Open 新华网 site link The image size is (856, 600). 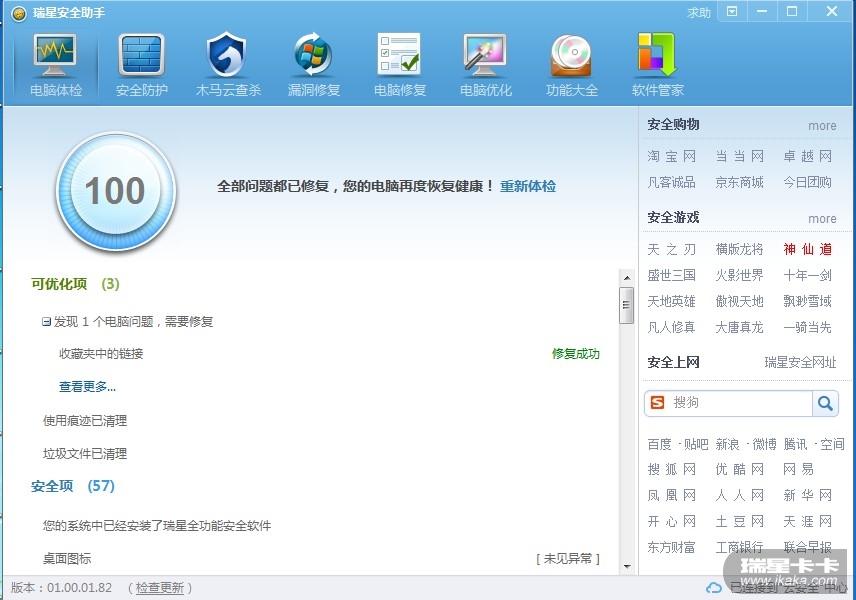[x=807, y=496]
